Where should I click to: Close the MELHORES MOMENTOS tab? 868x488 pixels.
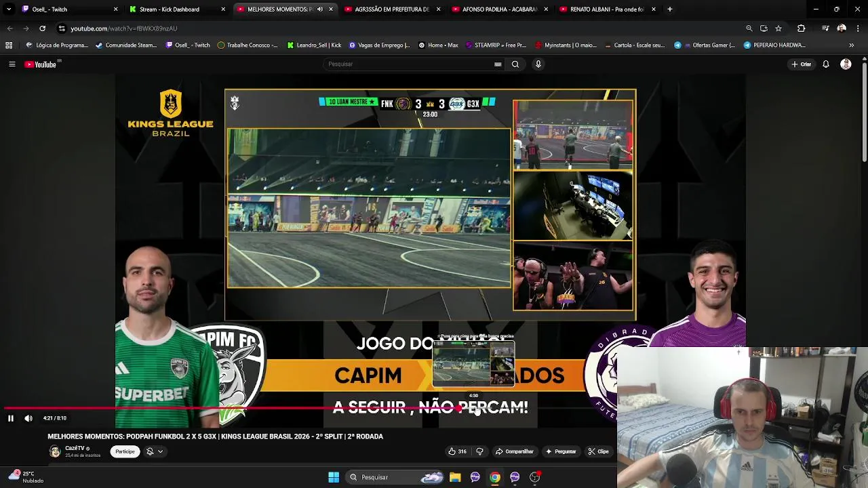point(331,9)
